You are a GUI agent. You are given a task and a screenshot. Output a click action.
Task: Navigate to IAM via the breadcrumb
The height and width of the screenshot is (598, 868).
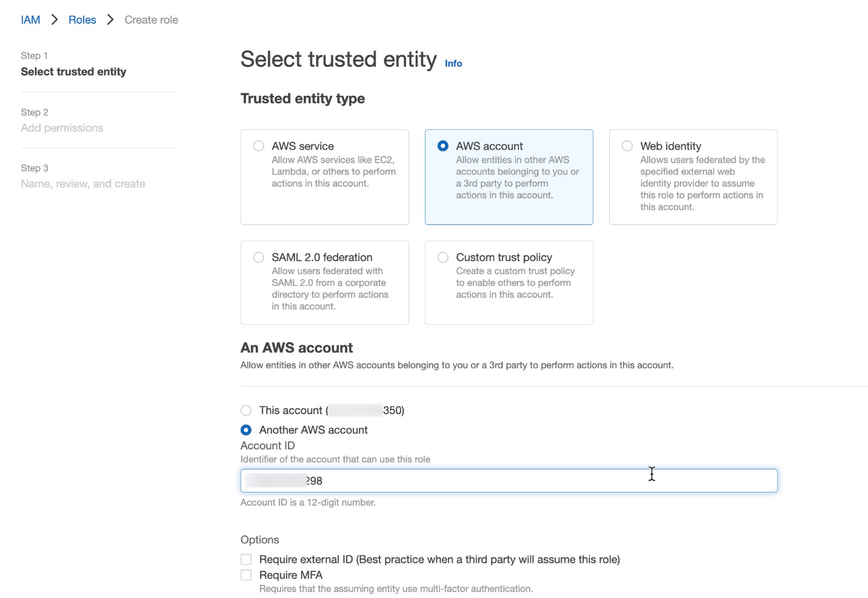click(30, 19)
